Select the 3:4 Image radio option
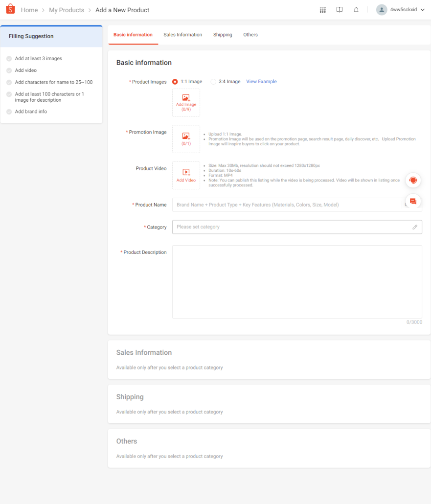431x504 pixels. [213, 82]
